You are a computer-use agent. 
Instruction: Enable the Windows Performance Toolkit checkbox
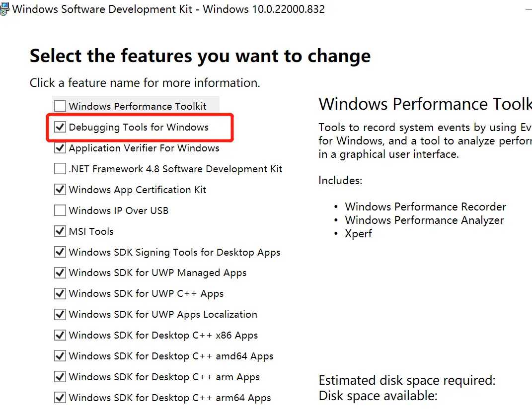(x=60, y=106)
